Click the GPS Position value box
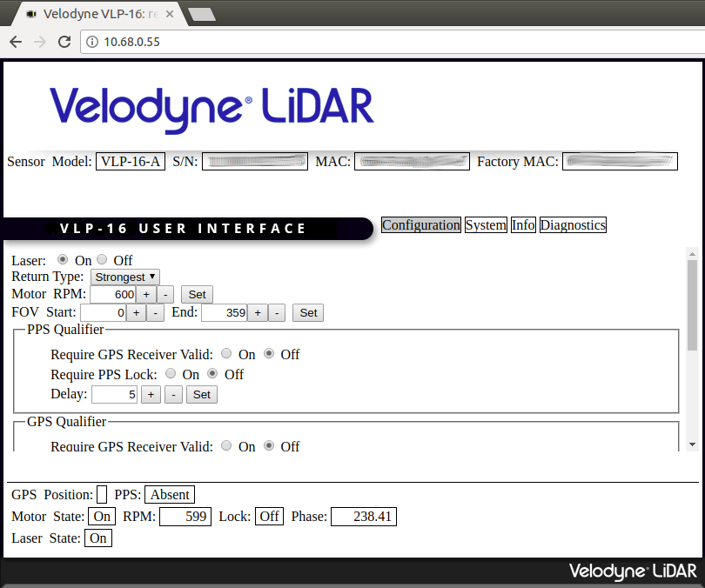 click(102, 495)
